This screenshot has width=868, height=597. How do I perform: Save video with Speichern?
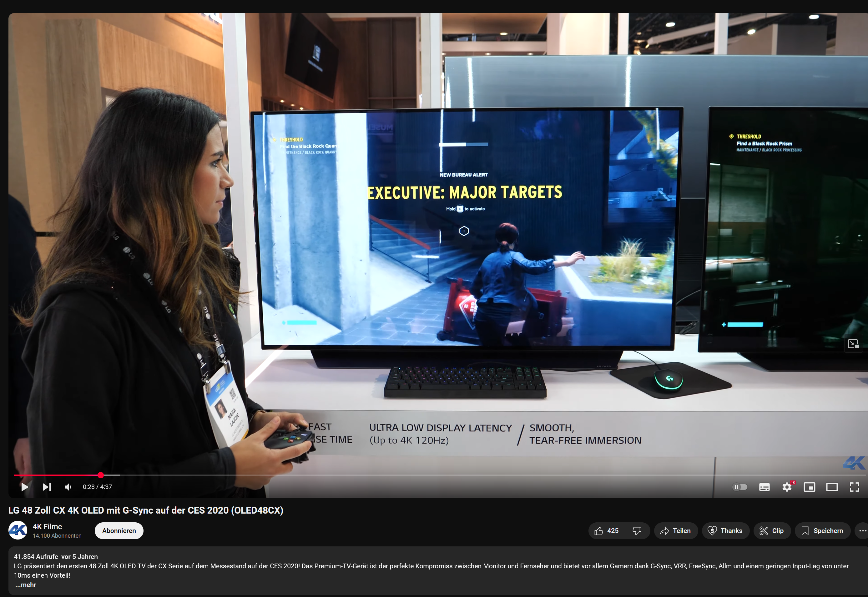[x=822, y=530]
